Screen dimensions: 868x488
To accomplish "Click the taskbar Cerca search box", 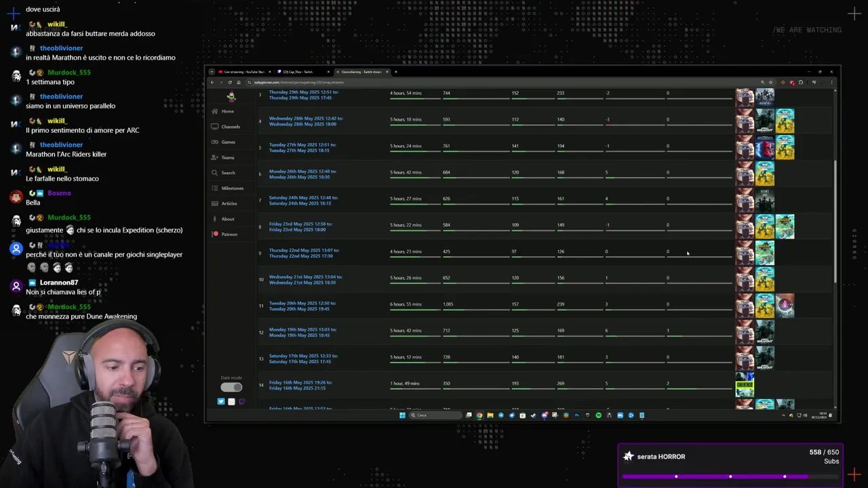I will click(x=435, y=415).
